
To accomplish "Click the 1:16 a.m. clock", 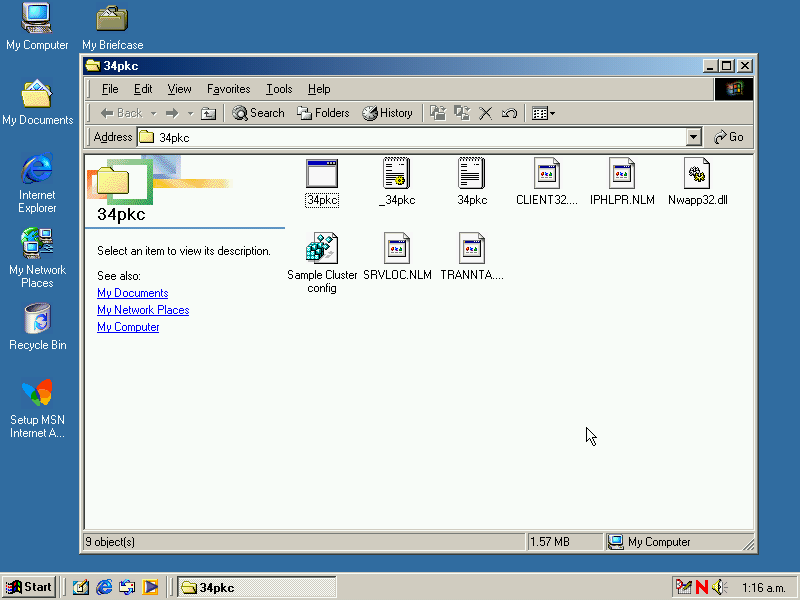I will pos(763,588).
